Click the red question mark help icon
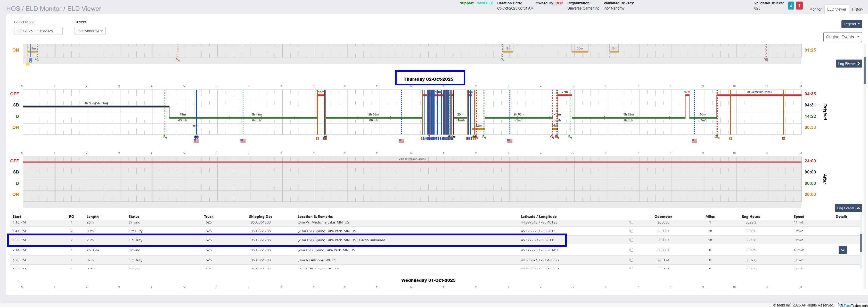868x307 pixels. pos(799,5)
